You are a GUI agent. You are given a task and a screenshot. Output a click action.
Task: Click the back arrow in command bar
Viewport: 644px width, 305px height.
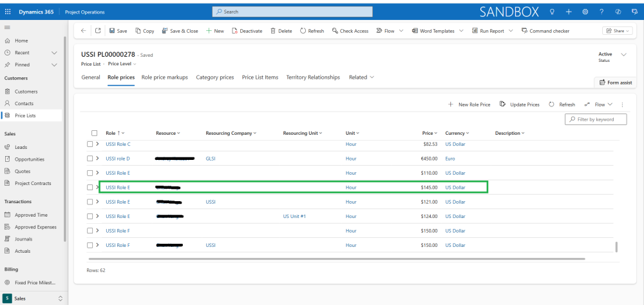(x=83, y=31)
